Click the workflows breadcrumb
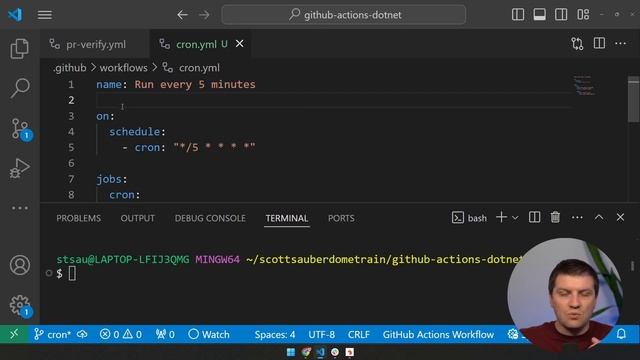This screenshot has height=360, width=640. [124, 68]
